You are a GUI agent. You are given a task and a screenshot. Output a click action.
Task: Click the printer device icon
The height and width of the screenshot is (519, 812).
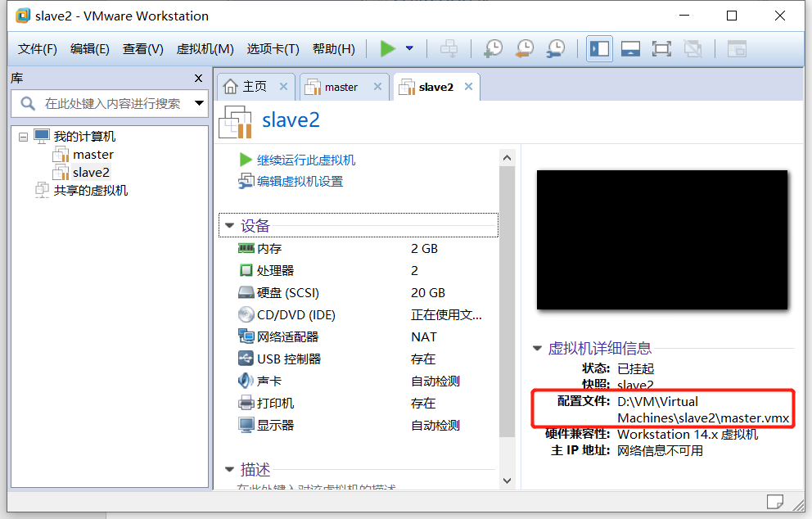point(246,403)
